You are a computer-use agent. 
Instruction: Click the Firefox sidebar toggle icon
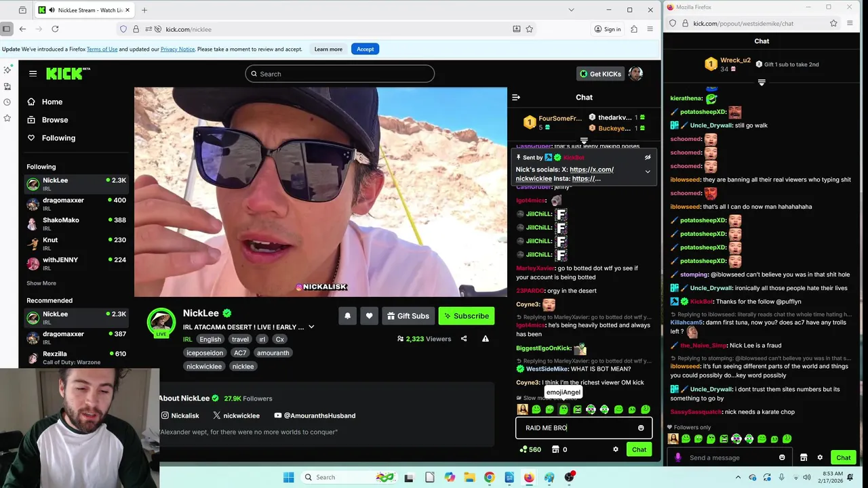[7, 29]
